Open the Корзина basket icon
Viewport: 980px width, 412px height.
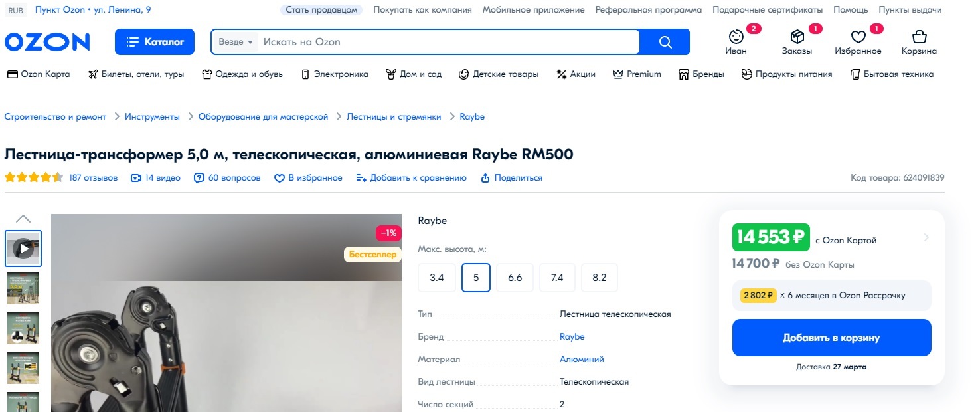coord(919,42)
